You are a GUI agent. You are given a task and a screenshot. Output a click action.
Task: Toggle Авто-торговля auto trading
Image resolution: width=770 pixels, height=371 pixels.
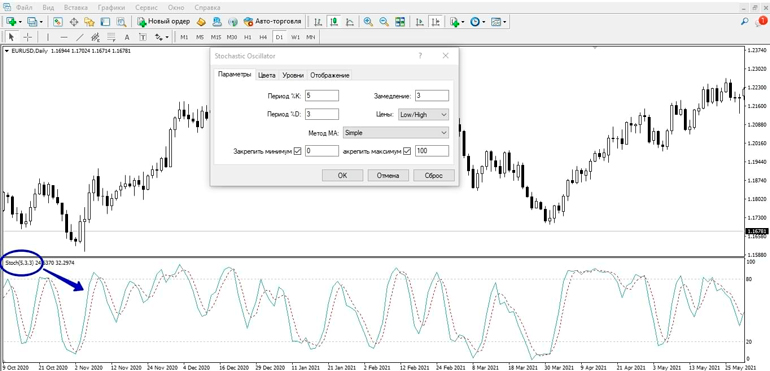point(273,22)
